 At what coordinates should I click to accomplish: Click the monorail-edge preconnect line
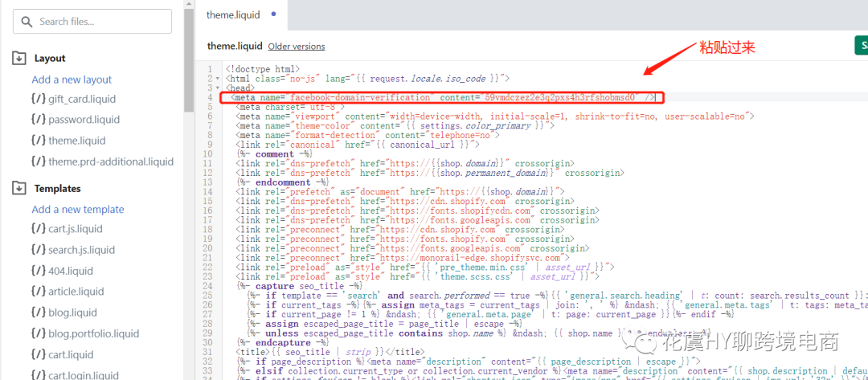coord(403,257)
